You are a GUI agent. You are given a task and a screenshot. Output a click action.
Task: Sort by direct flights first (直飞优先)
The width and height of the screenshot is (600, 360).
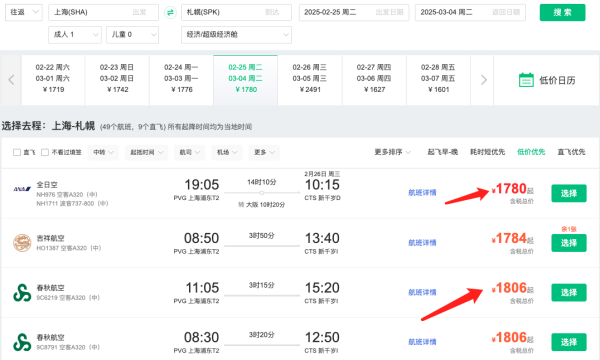coord(571,152)
